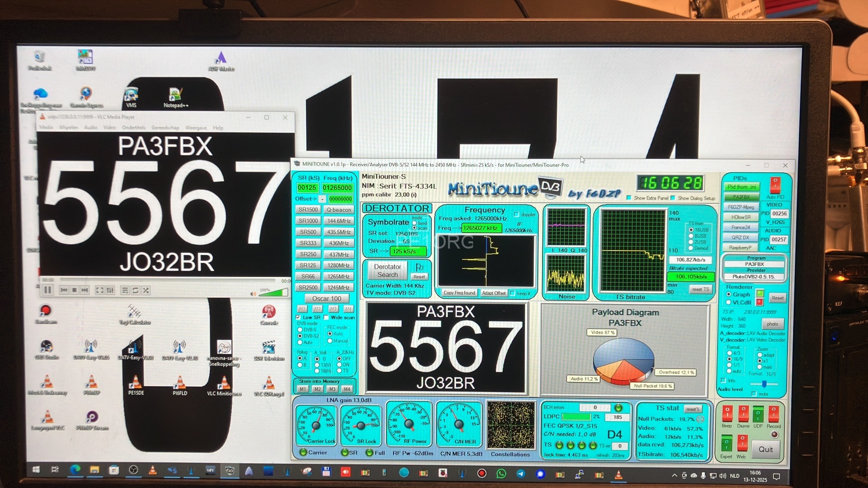Open the Audio menu in VLC
868x488 pixels.
91,128
